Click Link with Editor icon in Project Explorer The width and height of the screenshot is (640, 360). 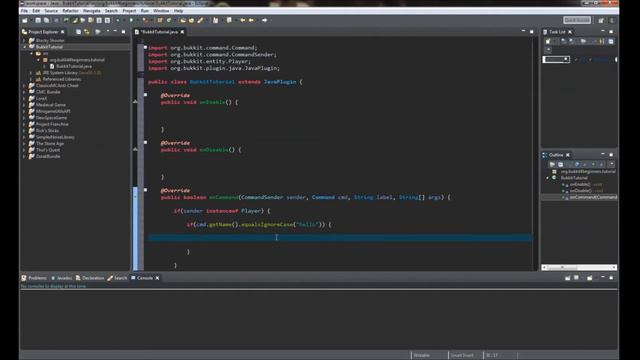pos(87,32)
